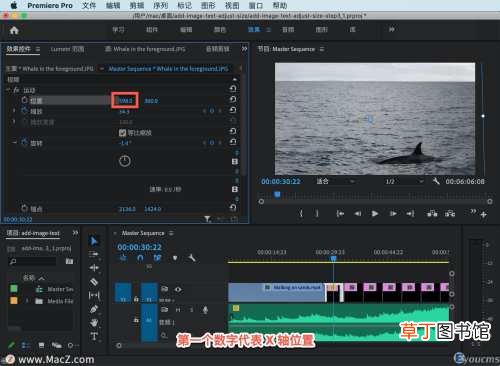Show hidden panel tabs chevron in Effect Controls group
Screen dimensions: 500x366
(x=244, y=49)
